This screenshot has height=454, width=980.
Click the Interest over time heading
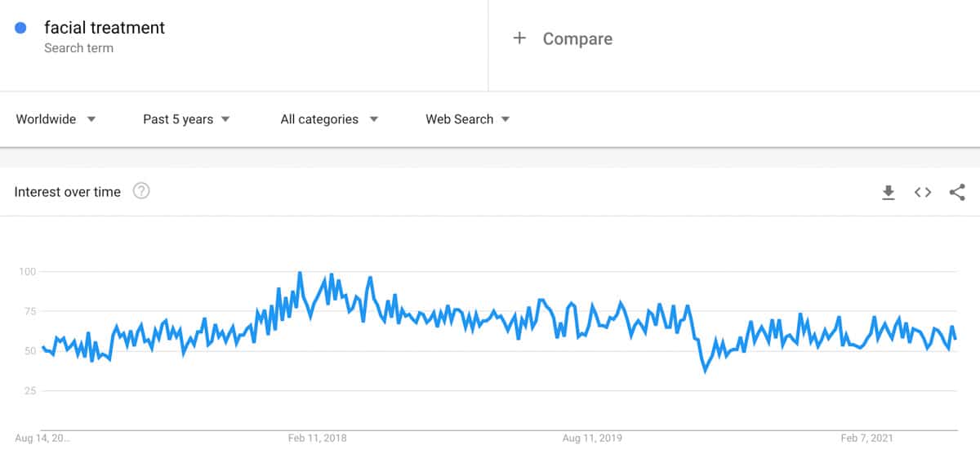coord(68,192)
